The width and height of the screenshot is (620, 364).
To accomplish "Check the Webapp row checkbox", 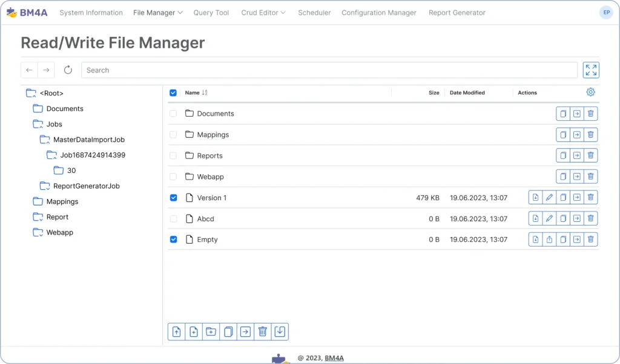I will [x=173, y=177].
